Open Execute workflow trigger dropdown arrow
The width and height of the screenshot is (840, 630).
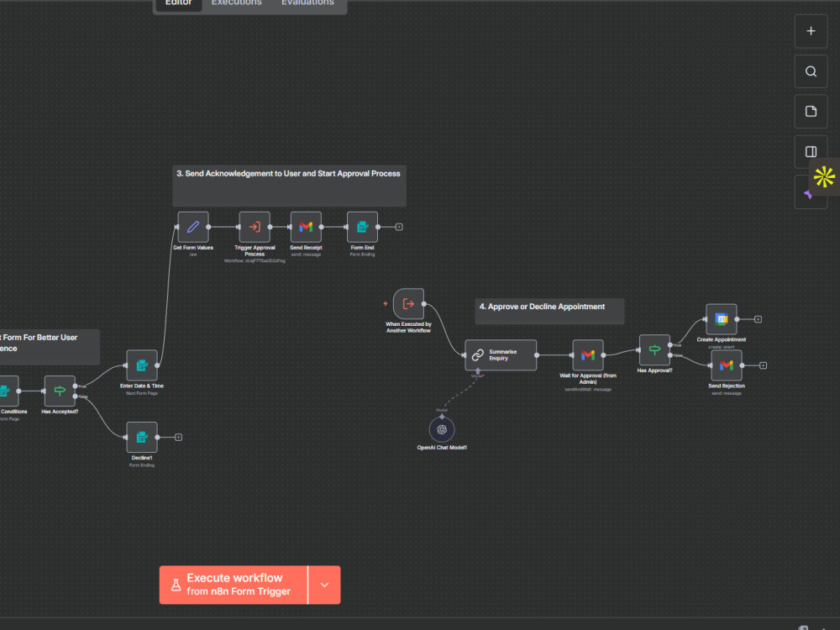pyautogui.click(x=324, y=585)
